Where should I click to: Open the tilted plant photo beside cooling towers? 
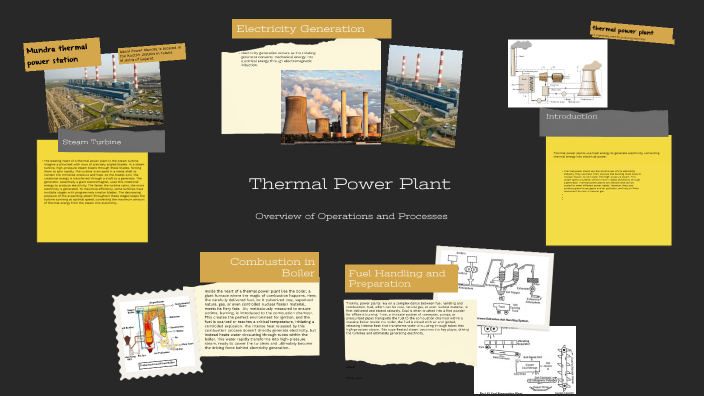pos(422,96)
